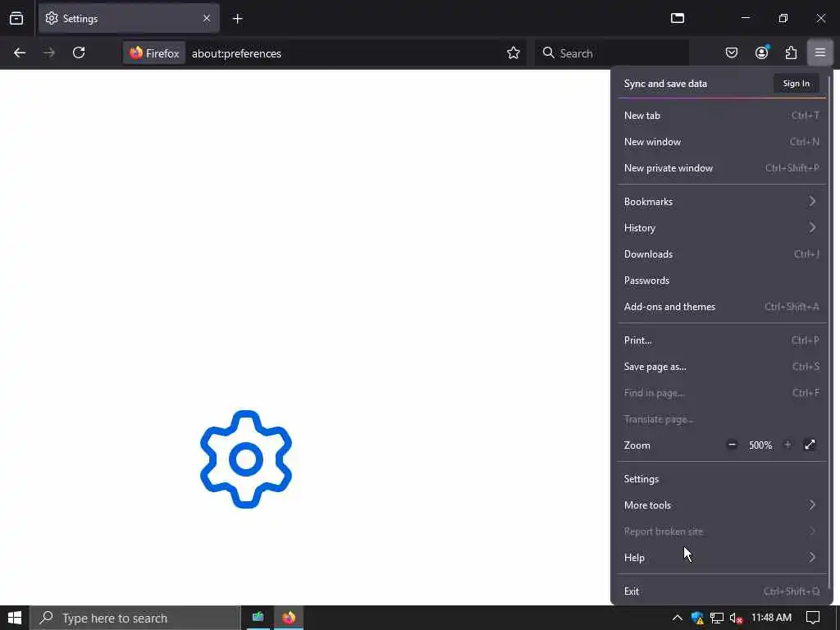
Task: Click the 11:48 AM clock
Action: [x=771, y=618]
